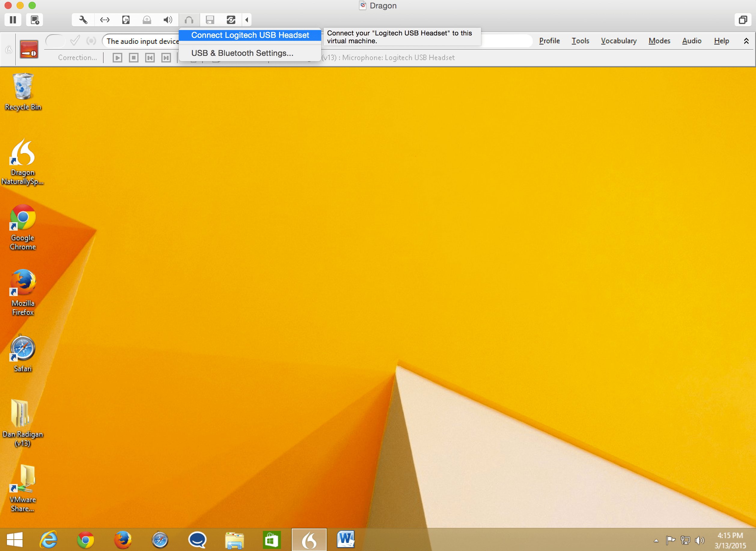The width and height of the screenshot is (756, 551).
Task: Click the network adapter arrows icon
Action: click(105, 20)
